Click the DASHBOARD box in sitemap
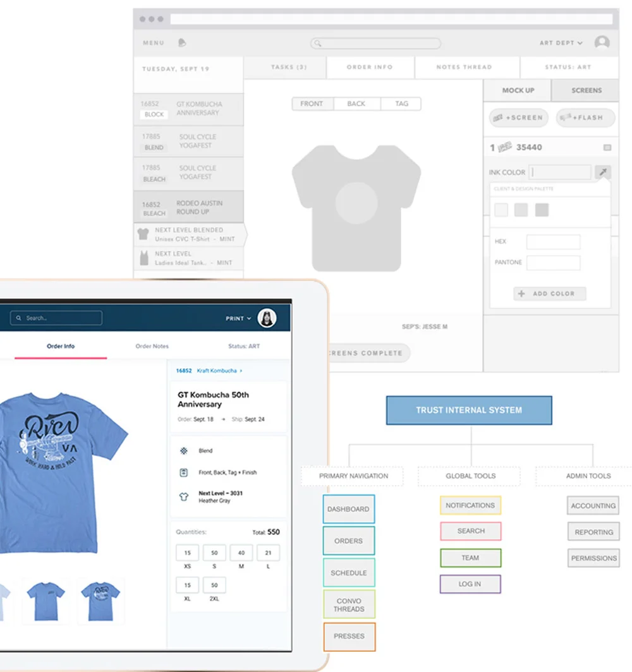Image resolution: width=632 pixels, height=672 pixels. 349,509
